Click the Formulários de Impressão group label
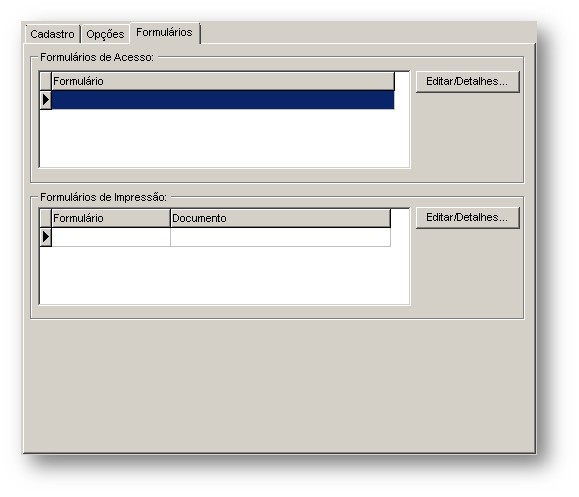Viewport: 579px width, 497px height. coord(103,197)
